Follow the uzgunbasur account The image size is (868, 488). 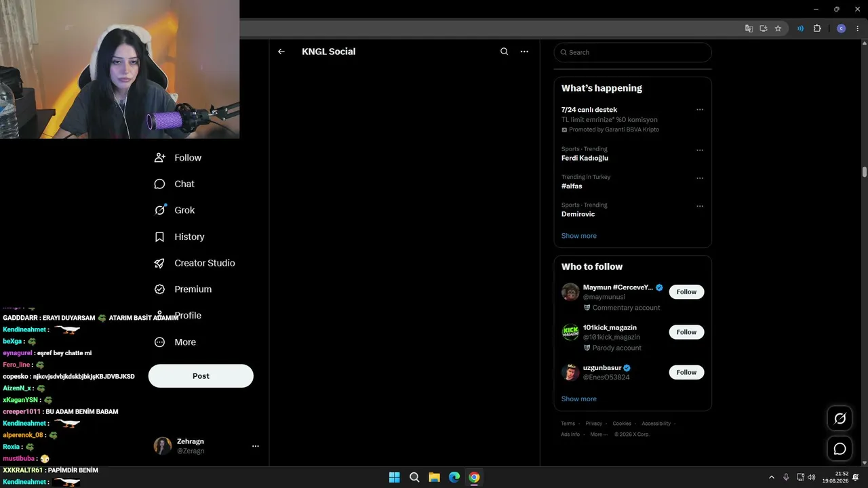pyautogui.click(x=686, y=372)
